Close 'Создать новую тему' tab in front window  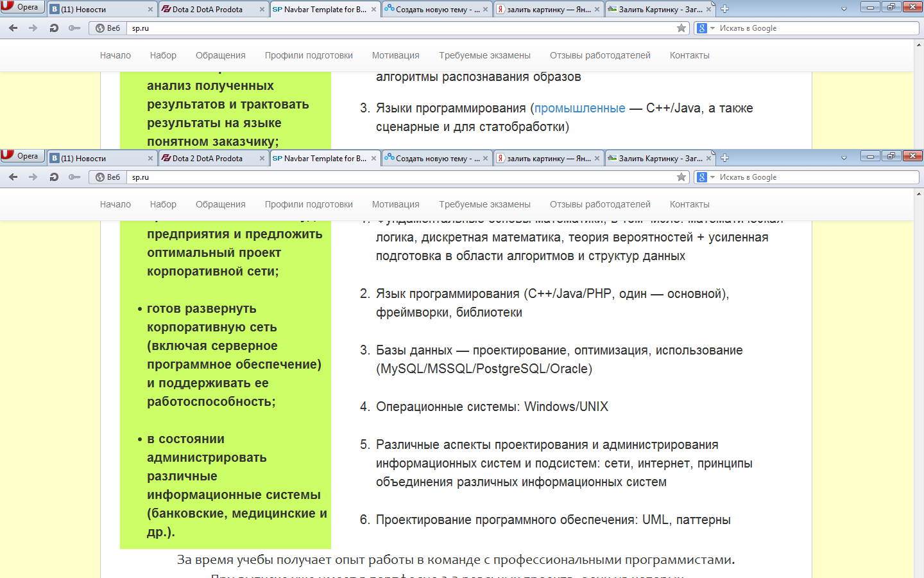486,158
